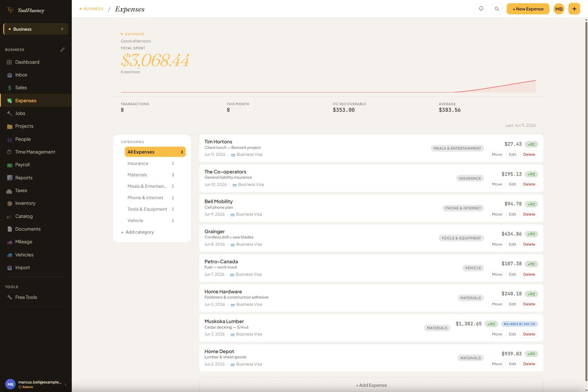Open Time Management in the sidebar

point(36,152)
